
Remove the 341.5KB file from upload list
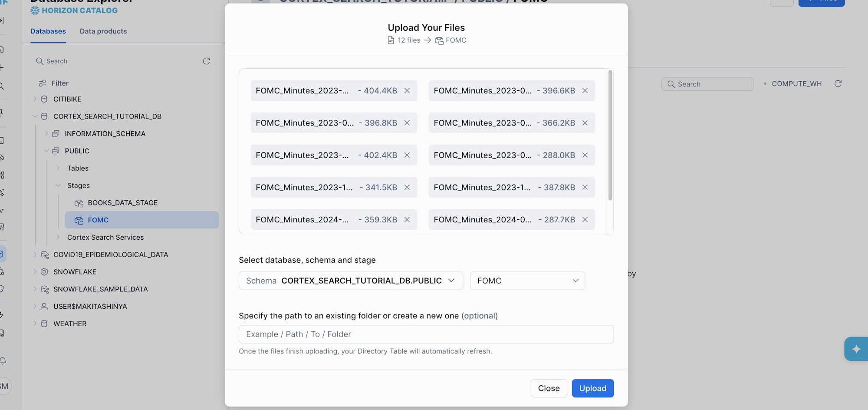coord(407,187)
